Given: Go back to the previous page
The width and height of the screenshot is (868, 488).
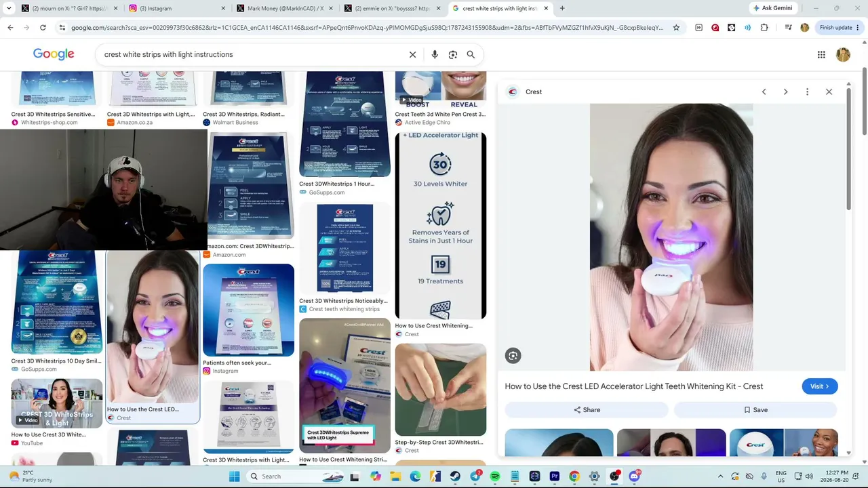Looking at the screenshot, I should click(10, 28).
